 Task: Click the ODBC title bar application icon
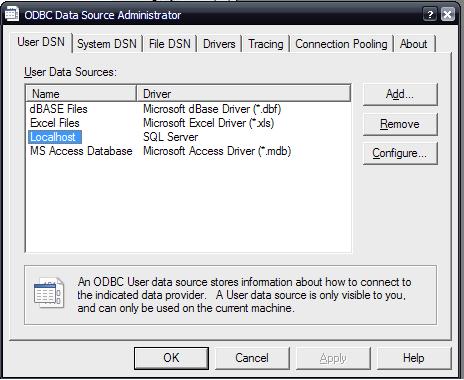pyautogui.click(x=12, y=14)
